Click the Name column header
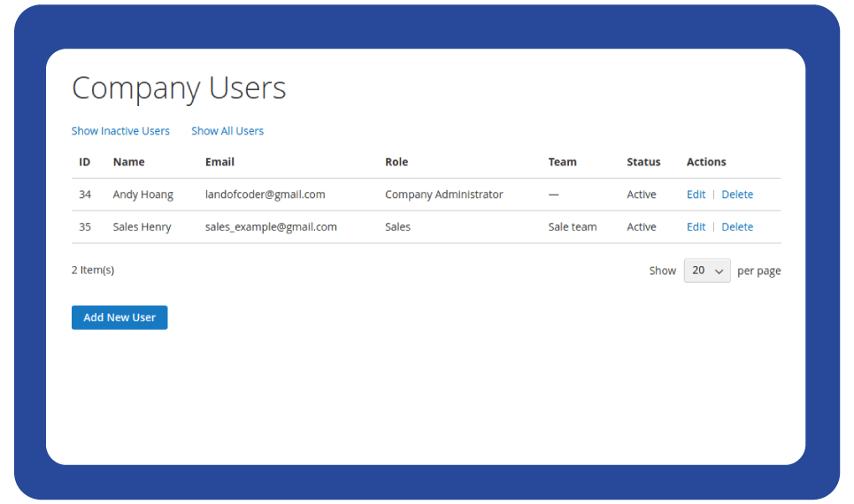 (128, 162)
